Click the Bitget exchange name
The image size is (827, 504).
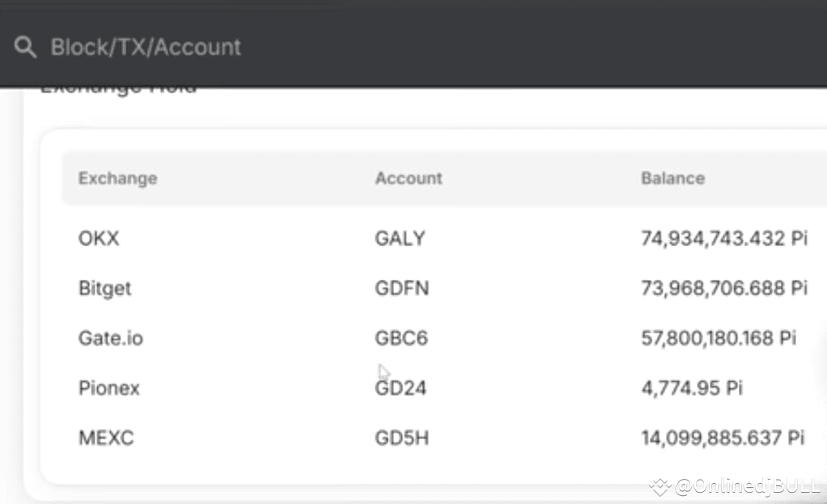pyautogui.click(x=104, y=288)
